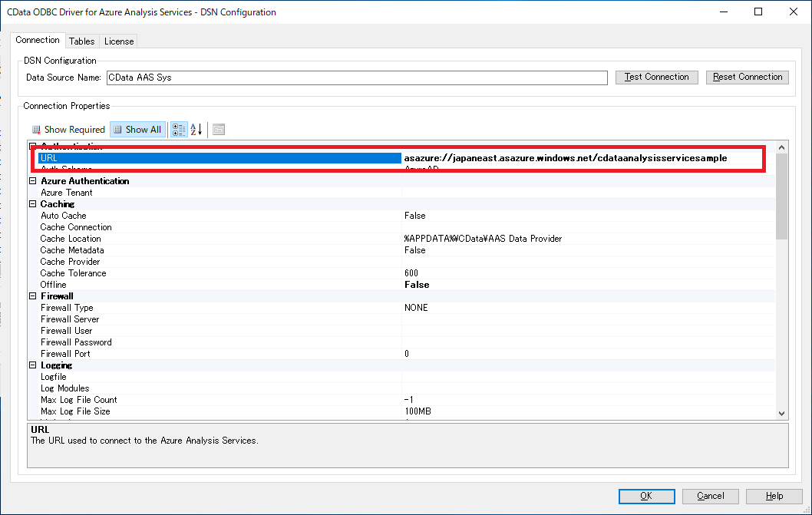Click the Data Source Name field

tap(357, 78)
